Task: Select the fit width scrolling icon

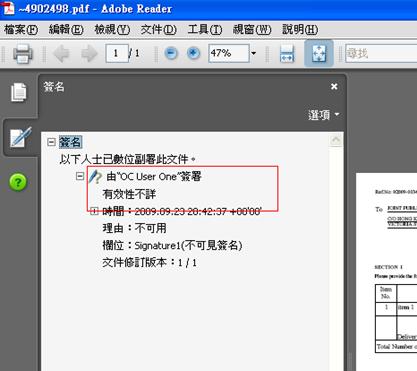Action: click(287, 54)
